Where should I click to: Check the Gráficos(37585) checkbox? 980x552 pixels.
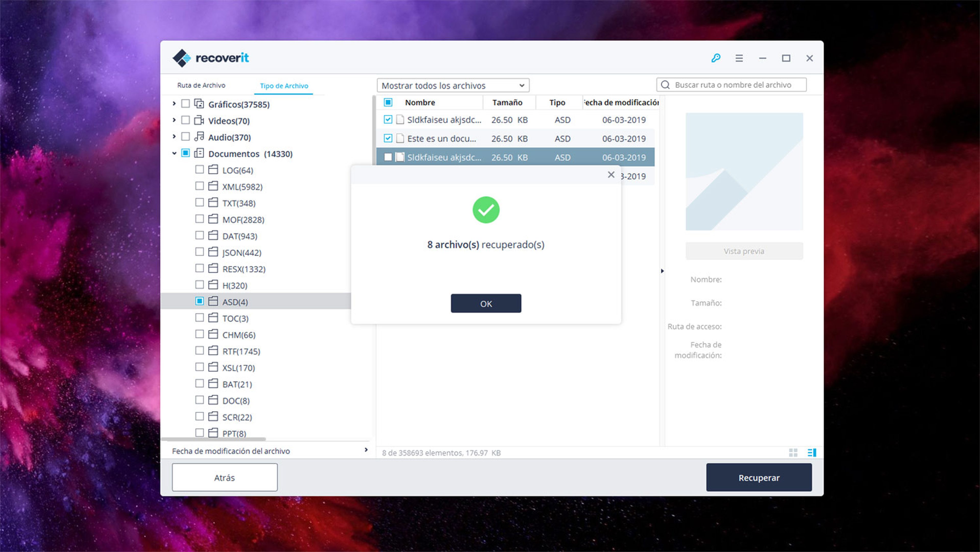[x=185, y=103]
